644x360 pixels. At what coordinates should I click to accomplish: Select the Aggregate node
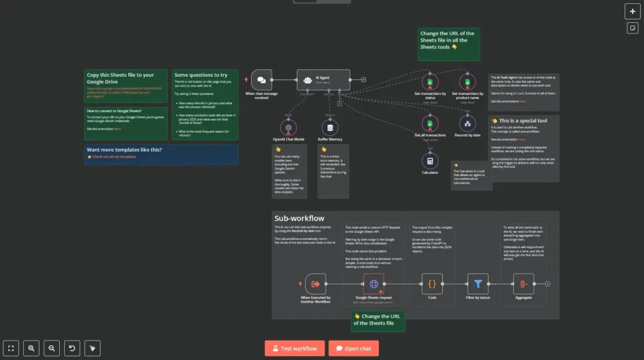point(523,284)
